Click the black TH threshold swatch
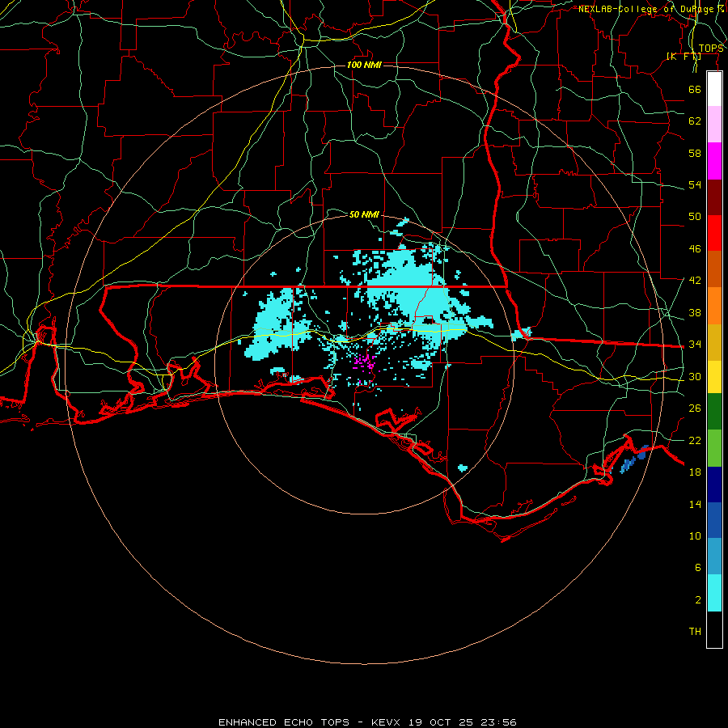 pyautogui.click(x=714, y=629)
